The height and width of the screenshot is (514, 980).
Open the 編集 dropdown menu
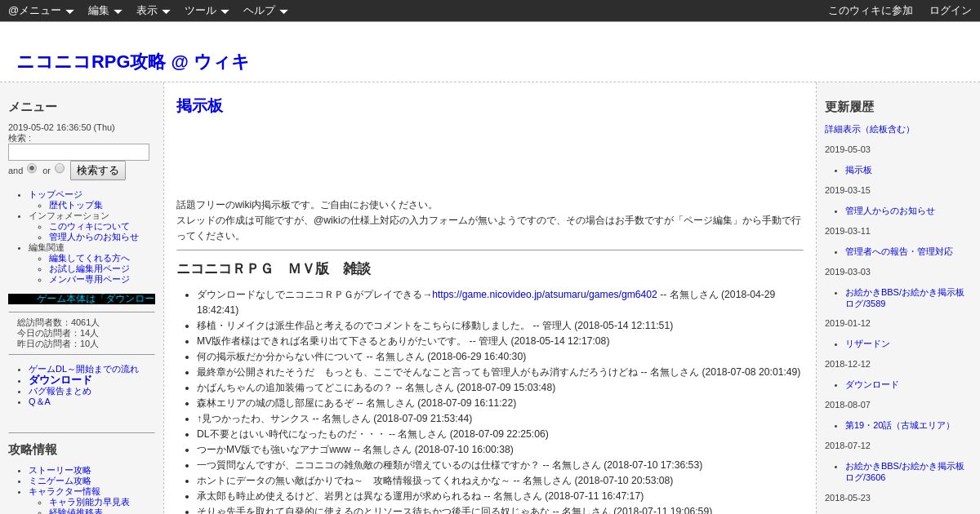point(105,11)
